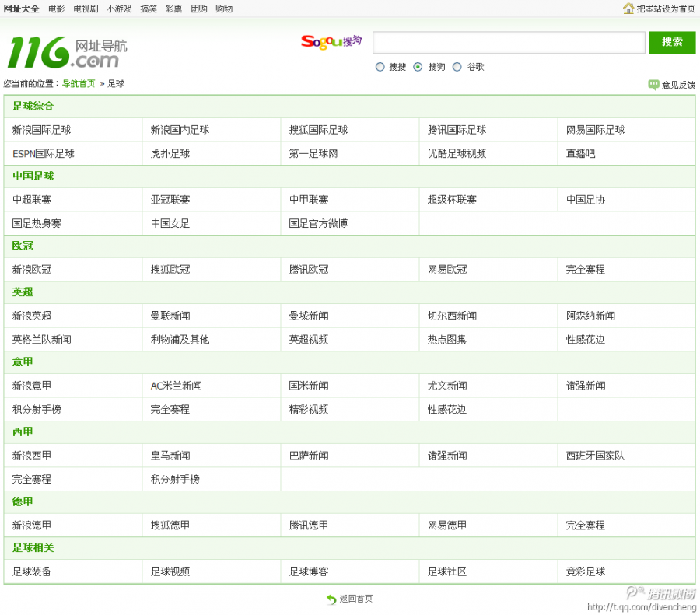The image size is (700, 615).
Task: Go to 导航首页 breadcrumb link
Action: pyautogui.click(x=79, y=84)
